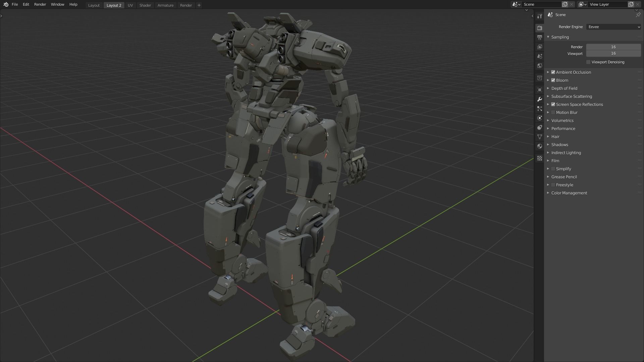The image size is (644, 362).
Task: Expand the viewport toolbar arrow on left
Action: (x=2, y=16)
